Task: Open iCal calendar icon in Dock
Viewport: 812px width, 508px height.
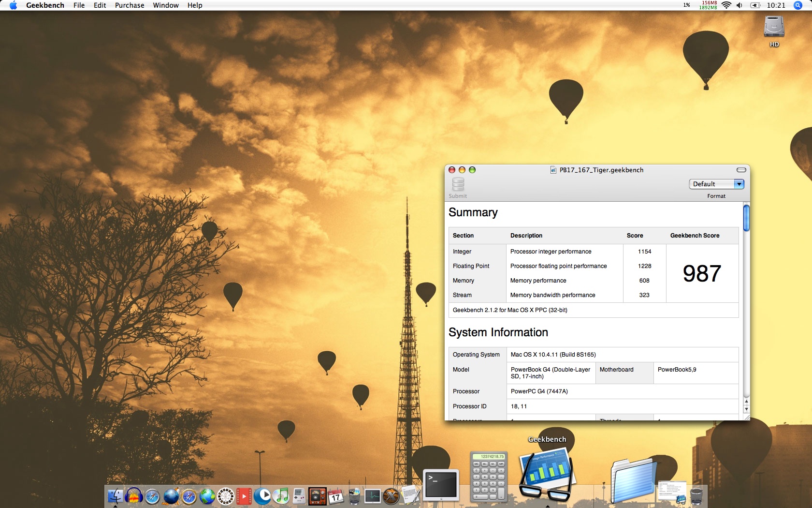Action: [336, 496]
